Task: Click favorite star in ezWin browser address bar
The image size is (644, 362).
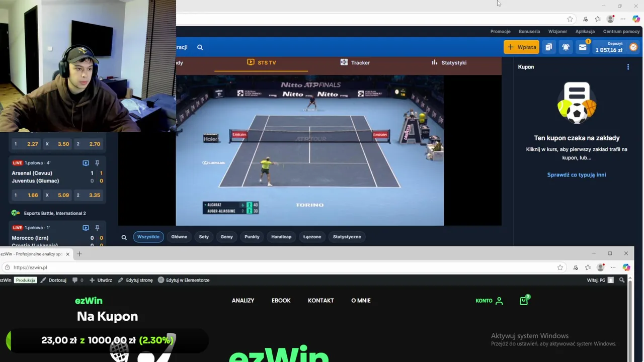Action: click(x=560, y=267)
